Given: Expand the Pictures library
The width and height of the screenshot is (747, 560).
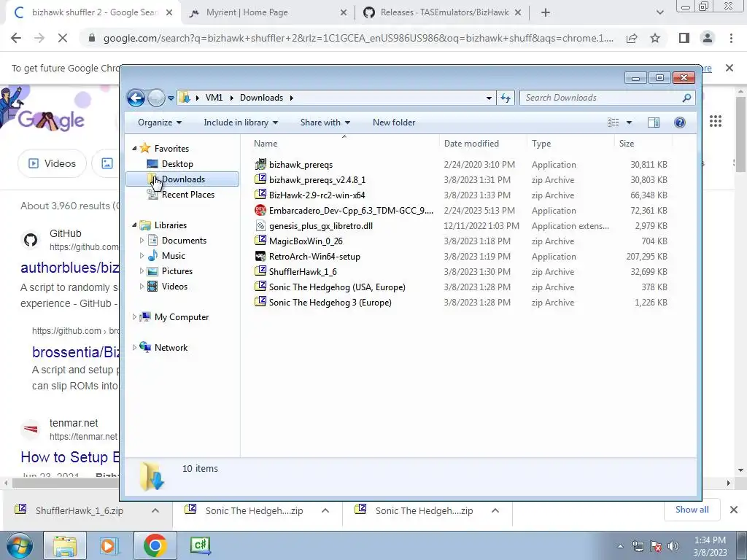Looking at the screenshot, I should 142,271.
